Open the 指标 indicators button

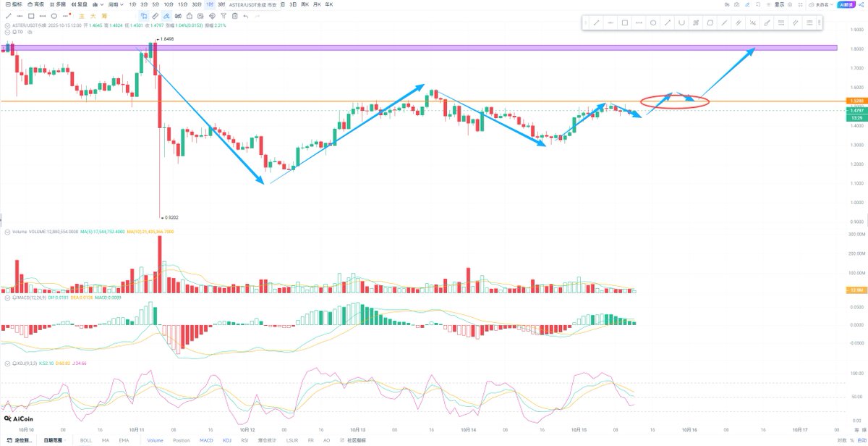coord(14,4)
